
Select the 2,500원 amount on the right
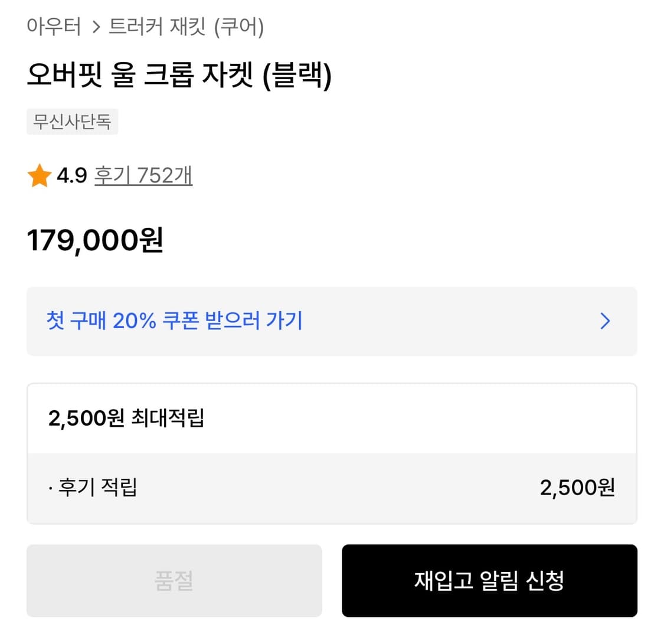point(577,487)
